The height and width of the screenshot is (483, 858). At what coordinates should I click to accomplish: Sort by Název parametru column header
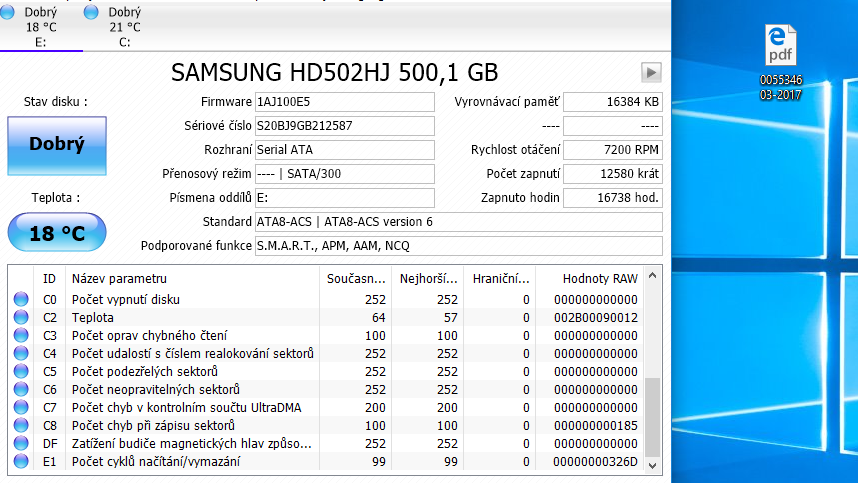(x=192, y=278)
